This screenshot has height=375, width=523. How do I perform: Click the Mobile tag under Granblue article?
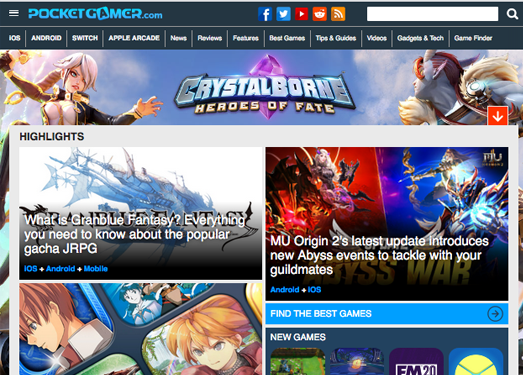point(96,269)
